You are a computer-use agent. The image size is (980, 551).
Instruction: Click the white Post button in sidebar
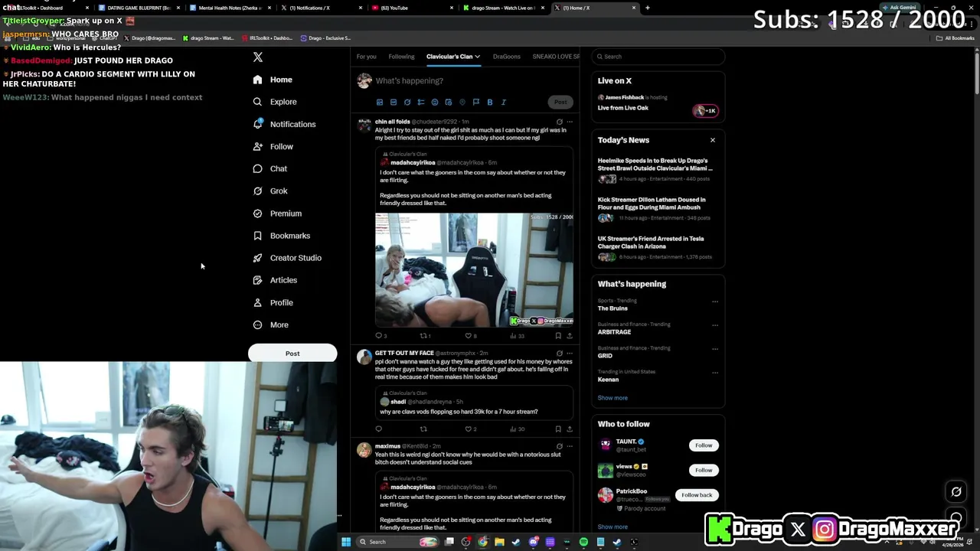coord(292,354)
